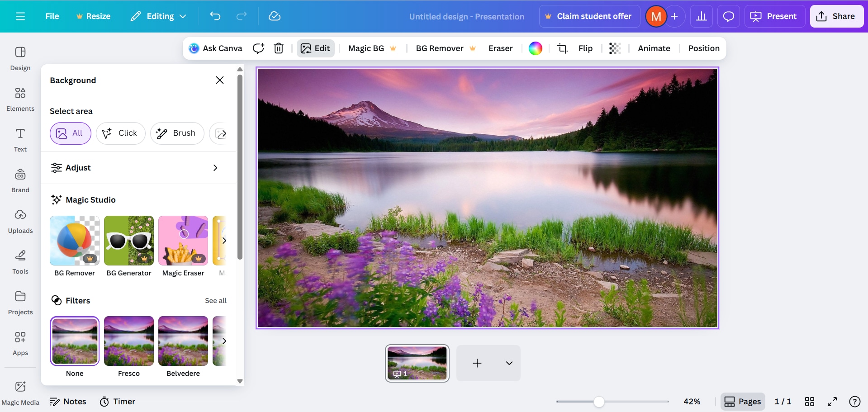Select the Brush area selection mode
This screenshot has height=412, width=868.
coord(177,133)
